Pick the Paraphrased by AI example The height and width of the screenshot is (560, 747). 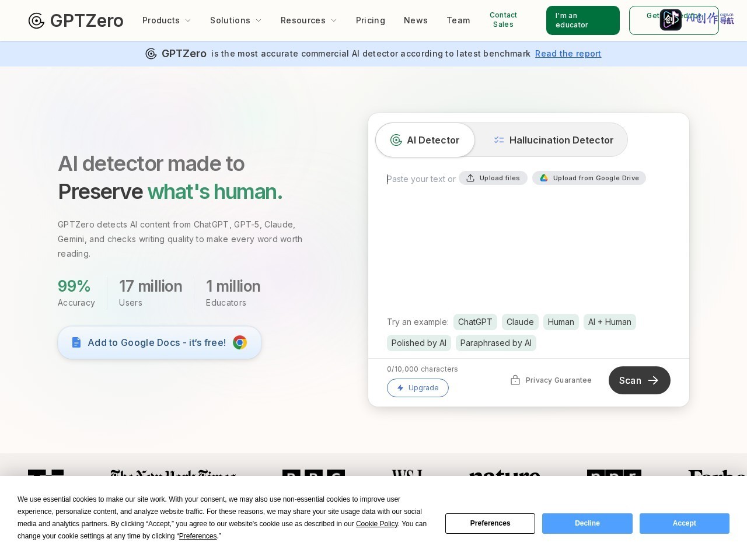[496, 343]
